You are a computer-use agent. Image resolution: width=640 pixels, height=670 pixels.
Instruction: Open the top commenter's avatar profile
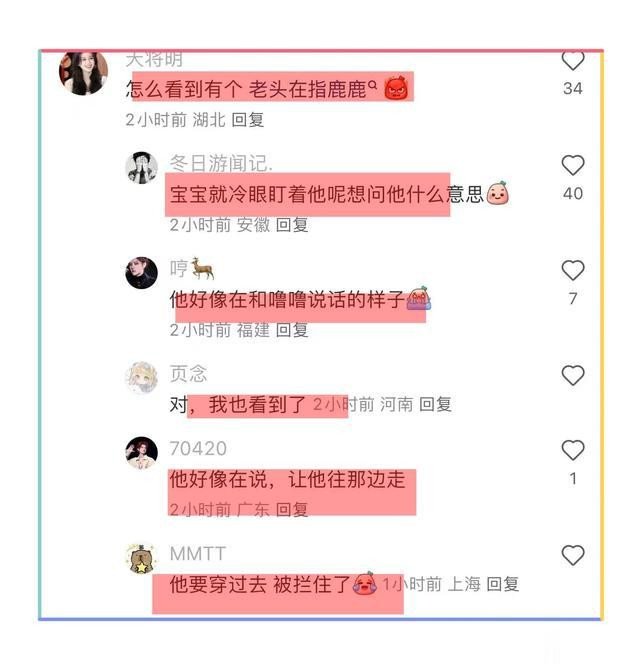(83, 73)
